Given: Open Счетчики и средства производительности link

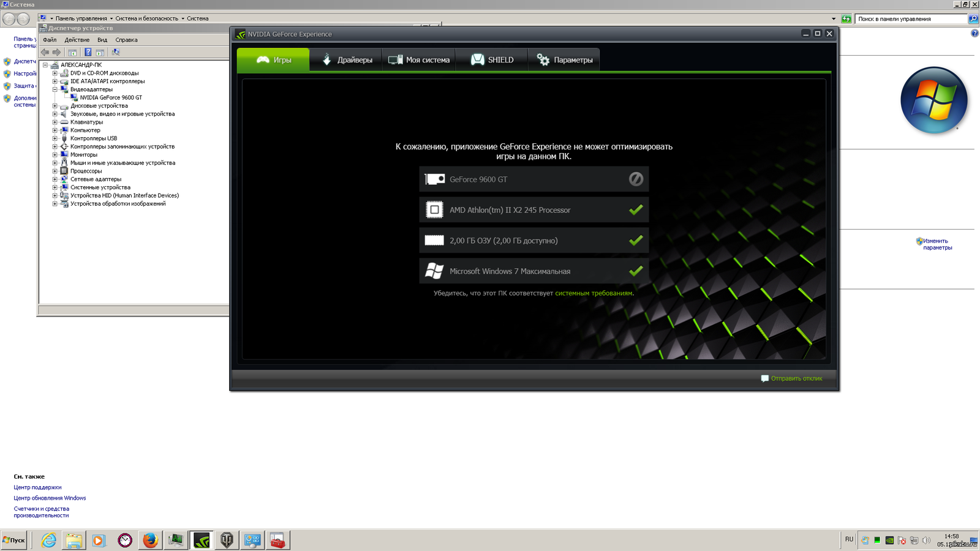Looking at the screenshot, I should (x=42, y=512).
